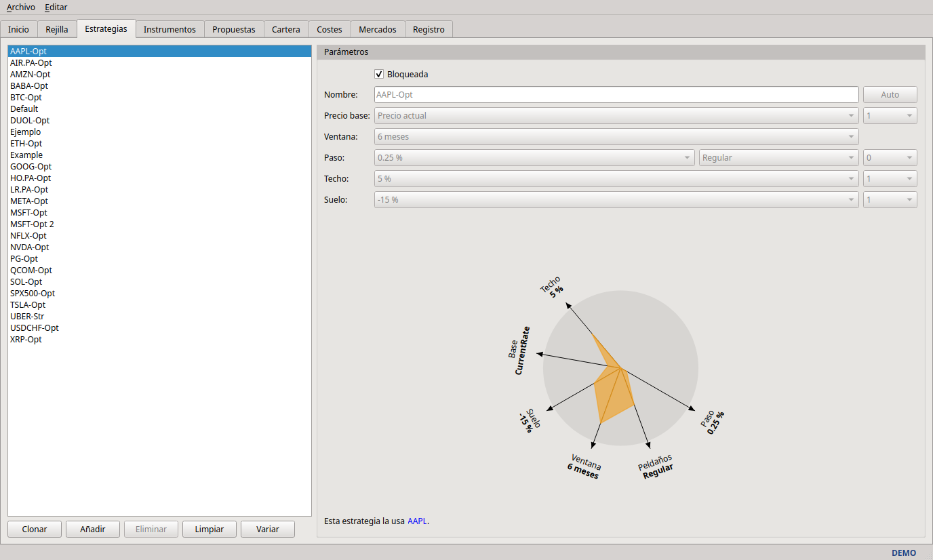Expand the Ventana 6 meses dropdown
This screenshot has height=560, width=933.
[x=616, y=136]
